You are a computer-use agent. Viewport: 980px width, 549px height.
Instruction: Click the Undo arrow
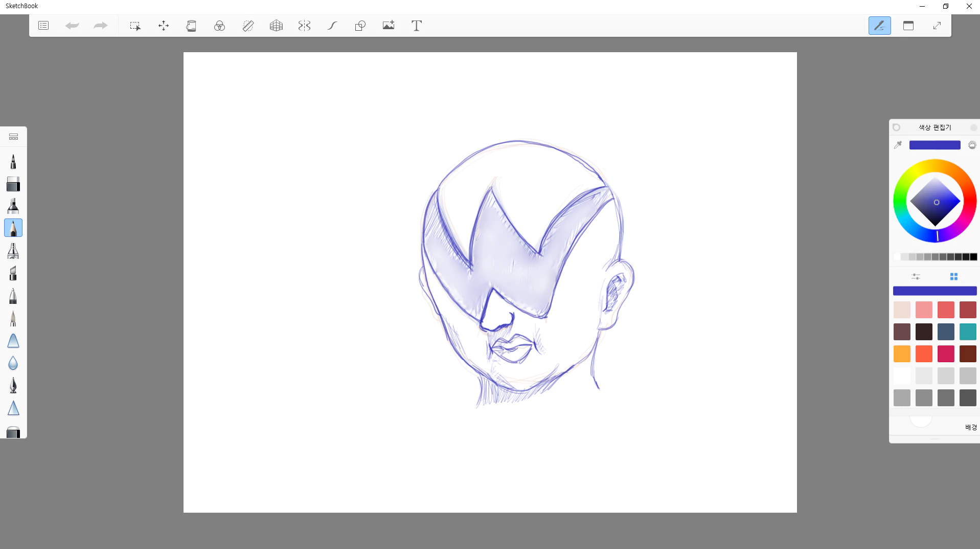click(72, 26)
